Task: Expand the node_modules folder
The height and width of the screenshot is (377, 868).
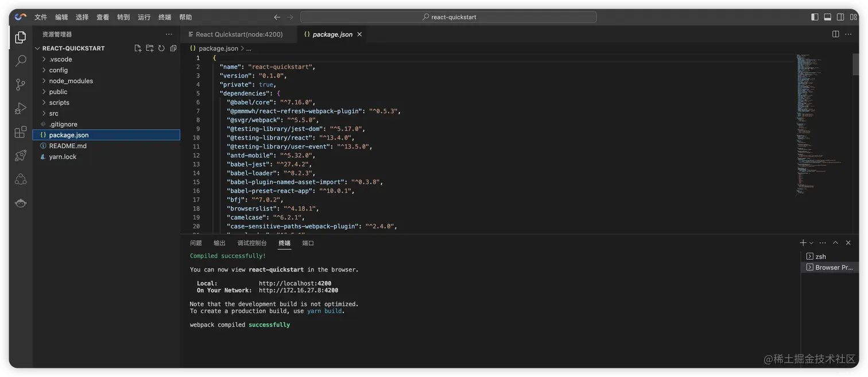Action: [106, 81]
